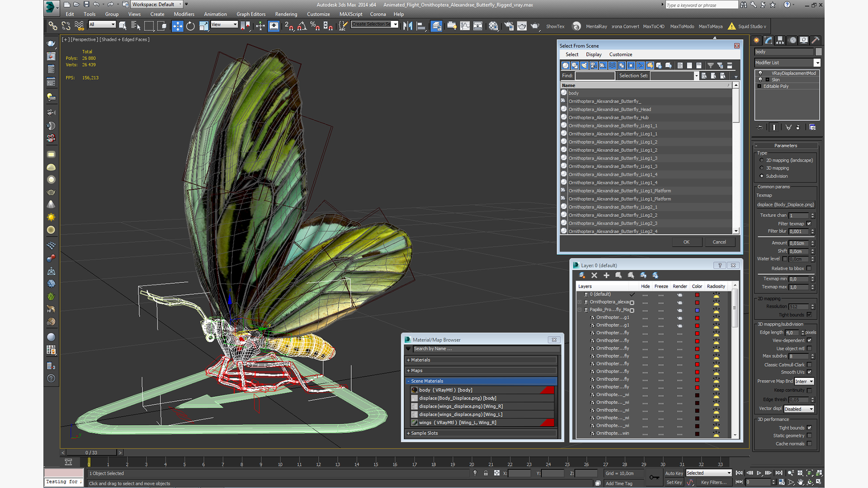Click Cancel in Select From Scene dialog

click(x=719, y=242)
